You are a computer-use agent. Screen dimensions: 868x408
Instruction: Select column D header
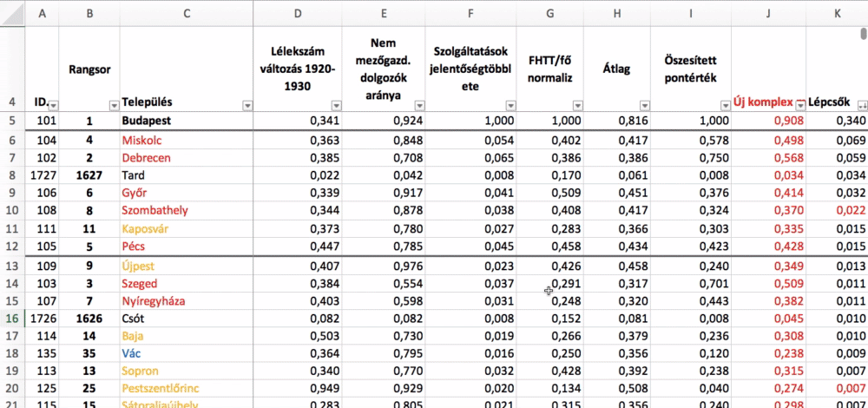point(298,14)
